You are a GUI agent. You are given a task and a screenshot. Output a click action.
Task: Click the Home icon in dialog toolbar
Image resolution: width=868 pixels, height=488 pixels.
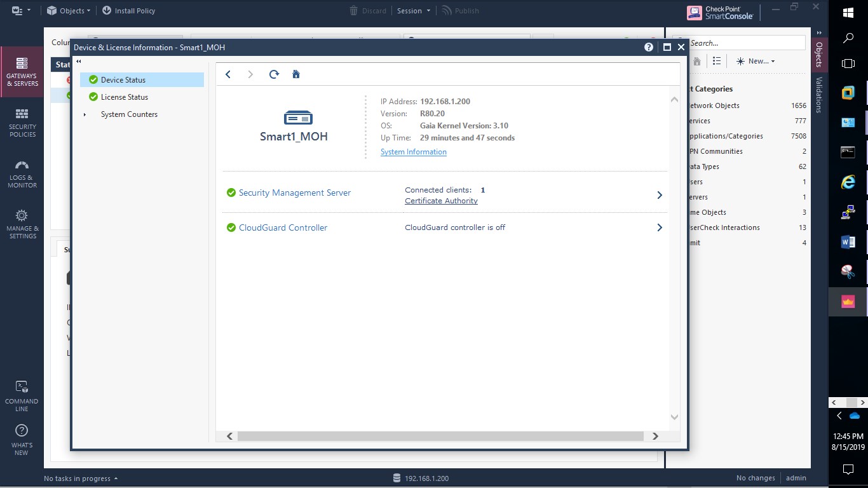pyautogui.click(x=295, y=74)
